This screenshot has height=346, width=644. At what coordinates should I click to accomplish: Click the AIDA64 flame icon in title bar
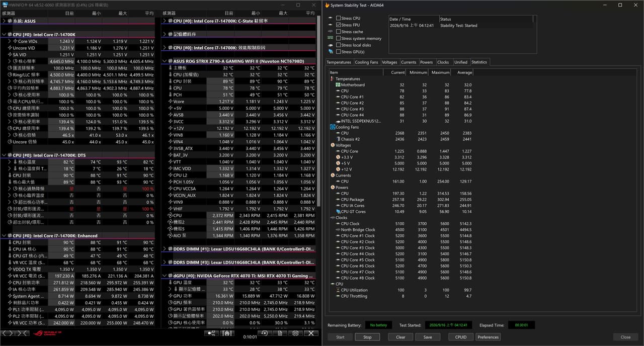click(328, 5)
